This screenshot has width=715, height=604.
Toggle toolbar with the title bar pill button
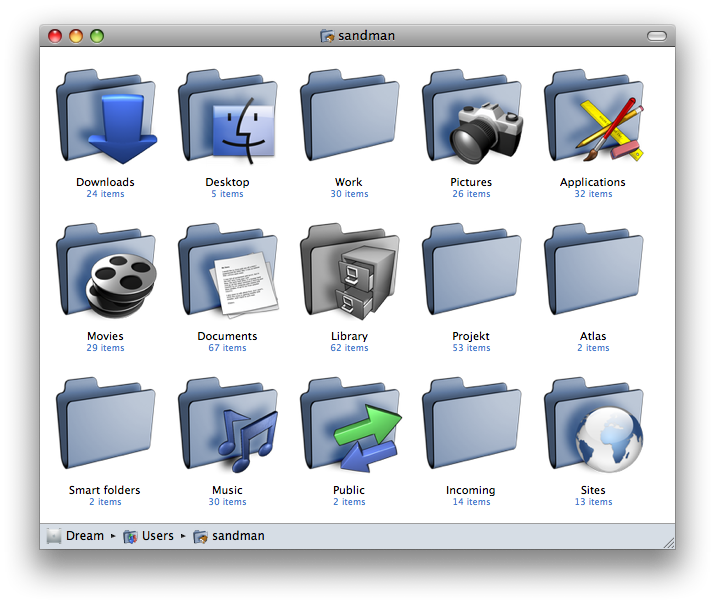click(x=656, y=36)
